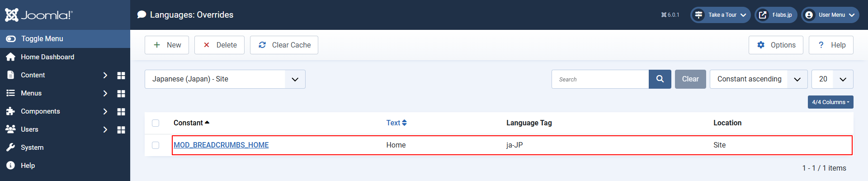Click the Joomla 6.0.1 version indicator

(x=670, y=15)
